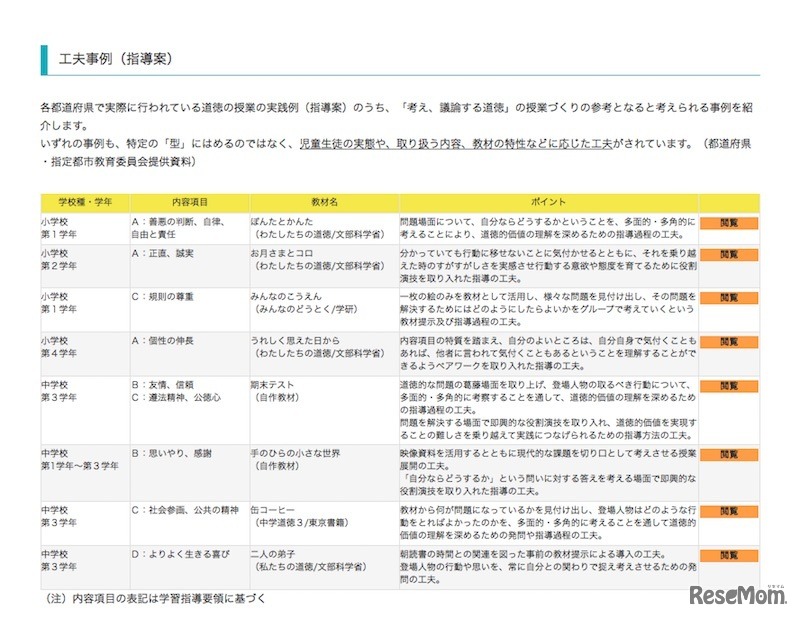Open 閲覧 for 缶コーヒー material

coord(729,509)
